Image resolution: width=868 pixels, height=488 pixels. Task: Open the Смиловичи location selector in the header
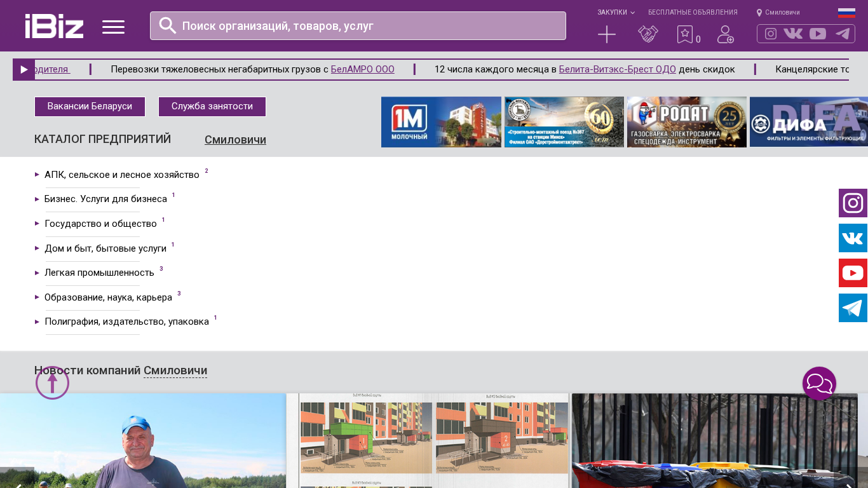[778, 13]
